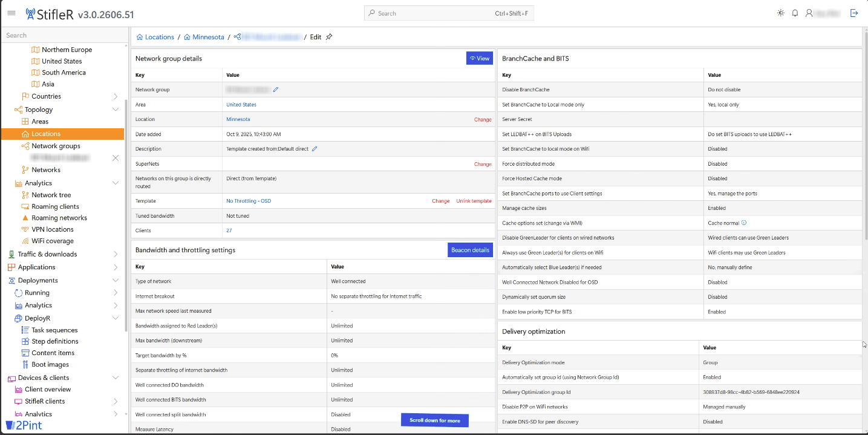Collapse the Topology section

[116, 110]
